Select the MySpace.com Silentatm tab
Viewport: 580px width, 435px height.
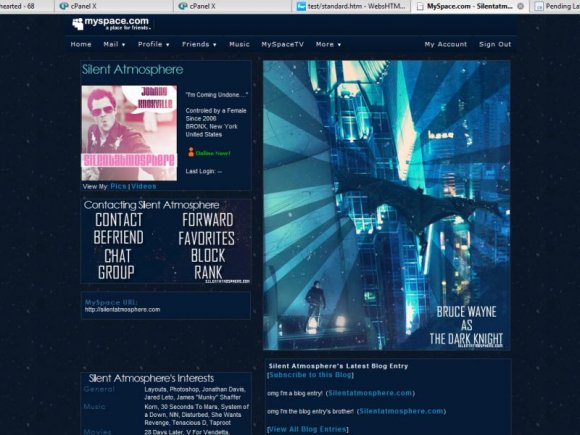click(469, 6)
